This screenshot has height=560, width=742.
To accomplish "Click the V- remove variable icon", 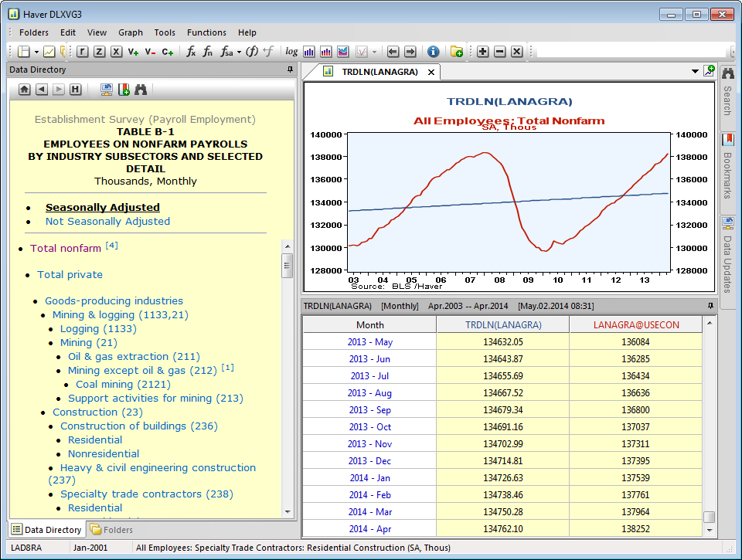I will [x=150, y=52].
